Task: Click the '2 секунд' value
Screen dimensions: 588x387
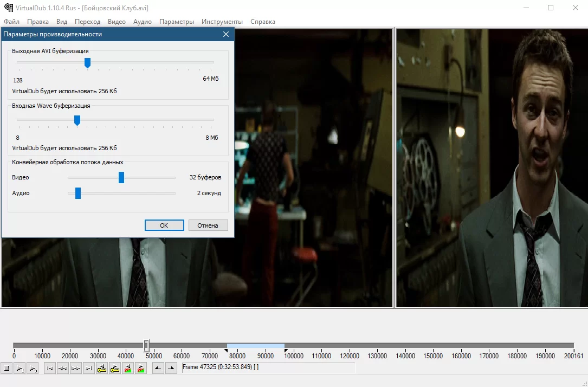Action: coord(209,193)
